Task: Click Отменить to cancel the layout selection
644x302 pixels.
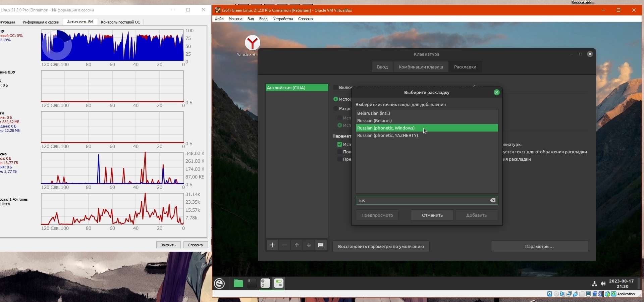Action: tap(432, 215)
